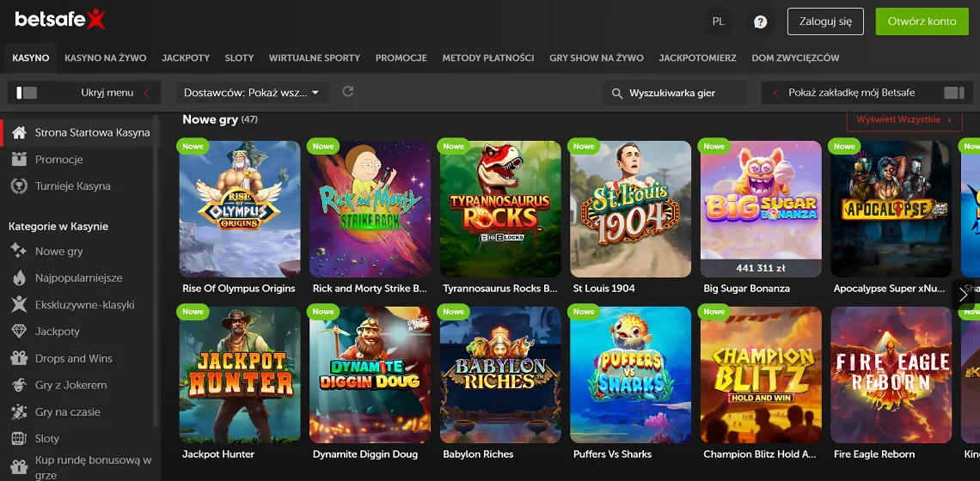
Task: Click the red chevron beside Ukryj menu
Action: tap(147, 93)
